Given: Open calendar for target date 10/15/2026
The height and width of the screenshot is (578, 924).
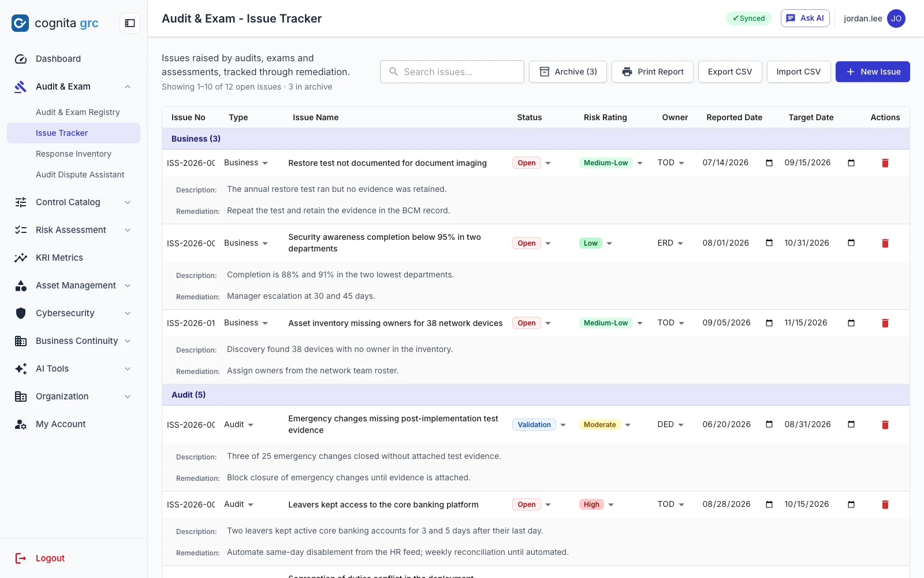Looking at the screenshot, I should [x=851, y=505].
